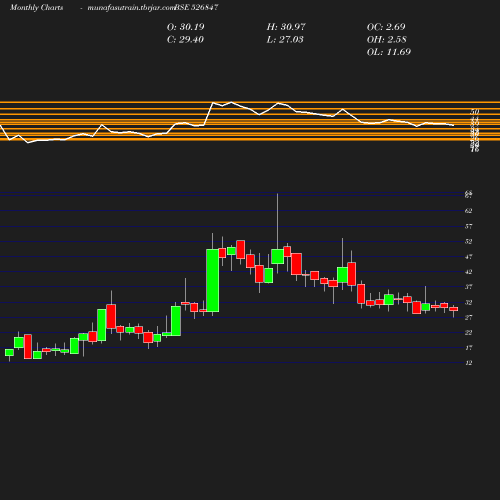Click the price axis label '37'
Image resolution: width=500 pixels, height=500 pixels.
tap(469, 287)
